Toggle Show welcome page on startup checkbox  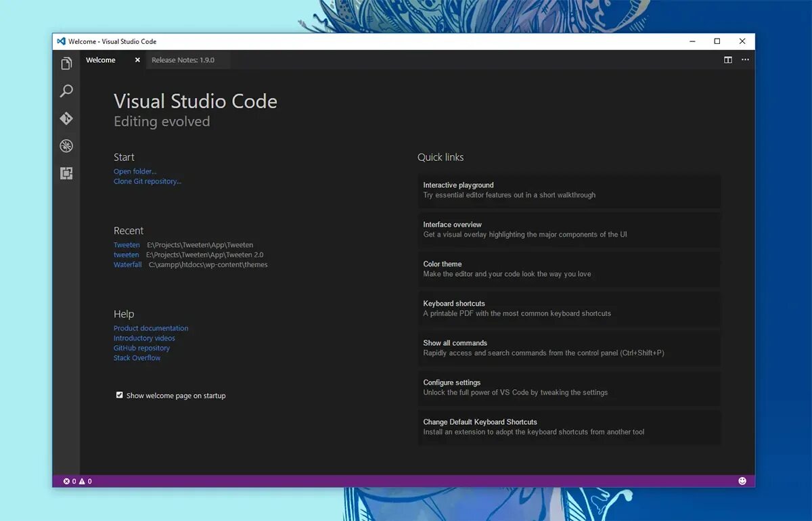tap(120, 395)
